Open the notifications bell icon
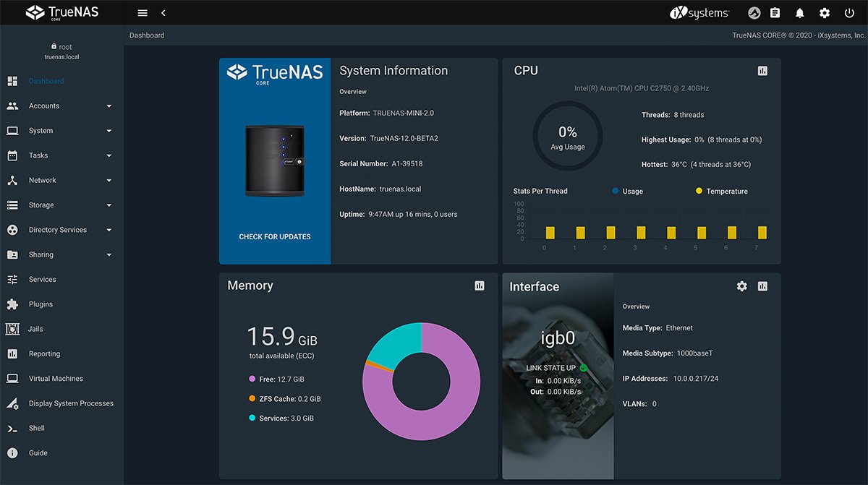The image size is (868, 485). tap(799, 12)
